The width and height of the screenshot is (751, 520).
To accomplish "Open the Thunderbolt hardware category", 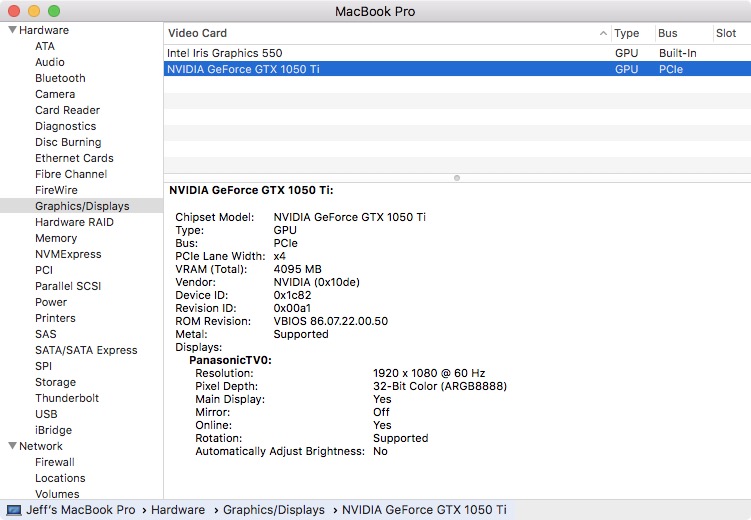I will [x=67, y=398].
